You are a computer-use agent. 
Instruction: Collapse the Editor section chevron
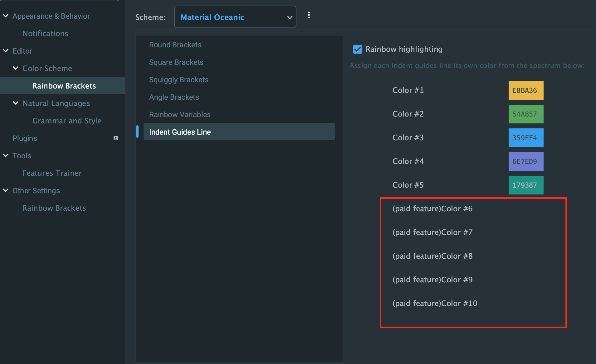click(x=5, y=51)
